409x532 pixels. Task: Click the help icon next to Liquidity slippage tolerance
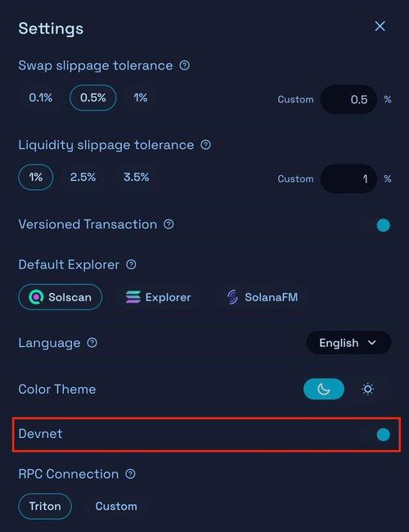[x=205, y=145]
